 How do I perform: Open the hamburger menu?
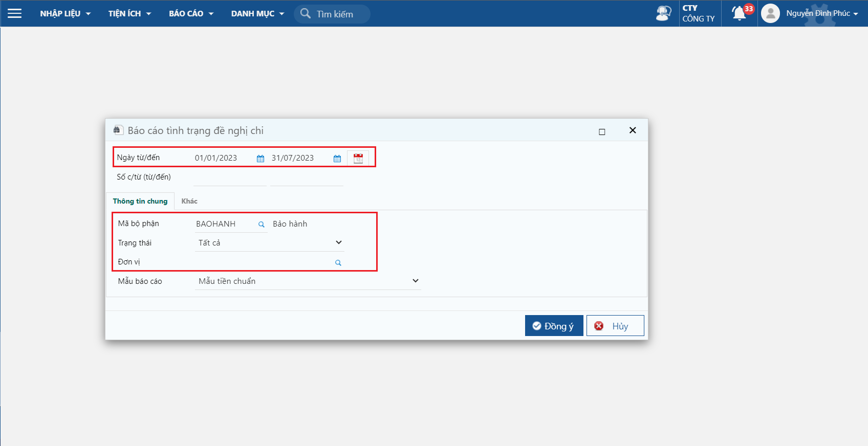point(14,13)
